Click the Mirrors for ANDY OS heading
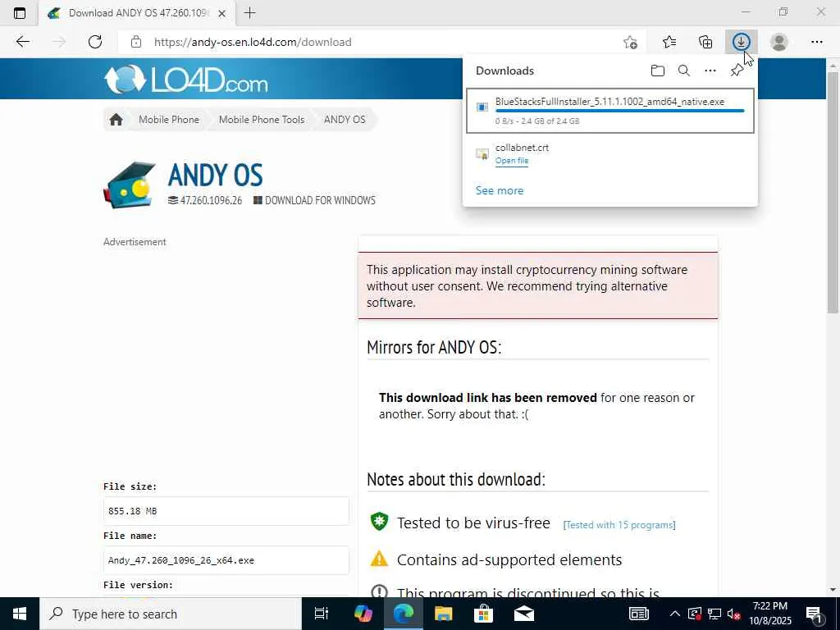This screenshot has width=840, height=630. (x=434, y=347)
